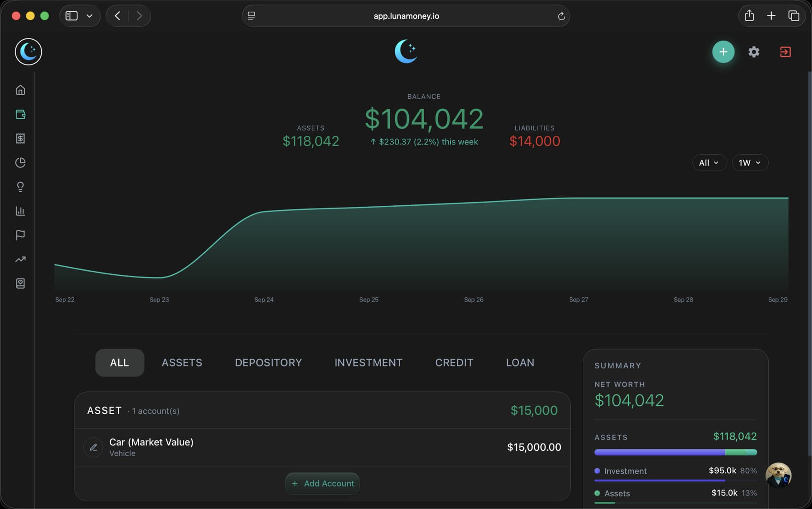Open the Accounts wallet sidebar icon
The image size is (812, 509).
[20, 114]
